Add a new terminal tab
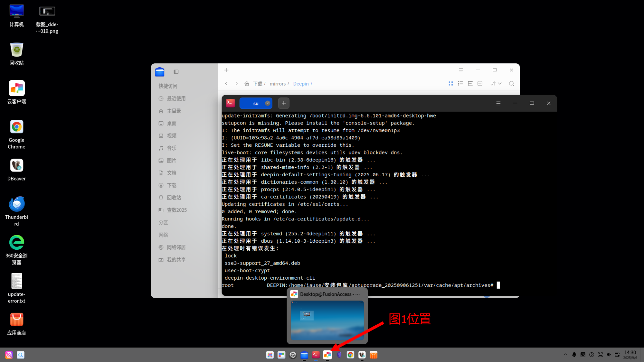Image resolution: width=644 pixels, height=362 pixels. click(x=284, y=103)
